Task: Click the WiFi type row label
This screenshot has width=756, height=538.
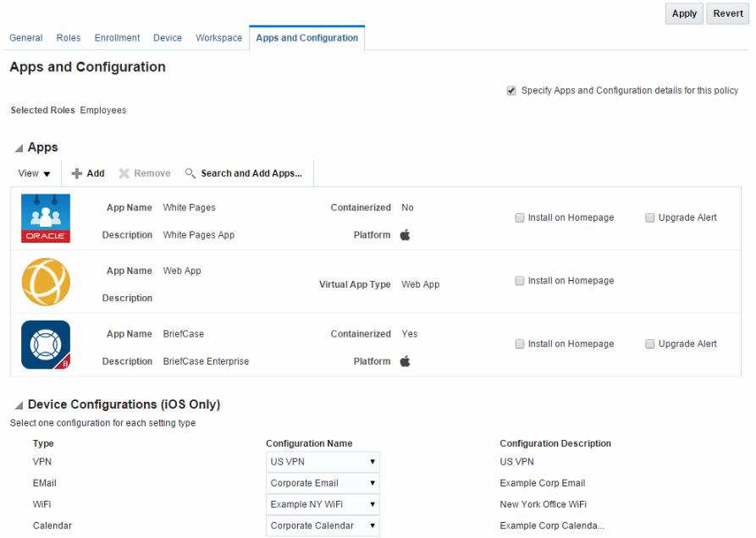Action: [x=42, y=504]
